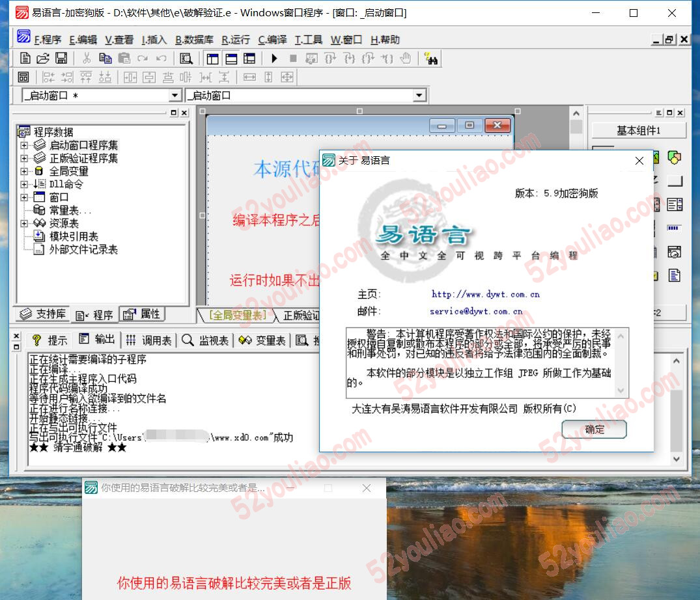Switch to the 属性 tab
This screenshot has height=600, width=700.
(x=141, y=314)
